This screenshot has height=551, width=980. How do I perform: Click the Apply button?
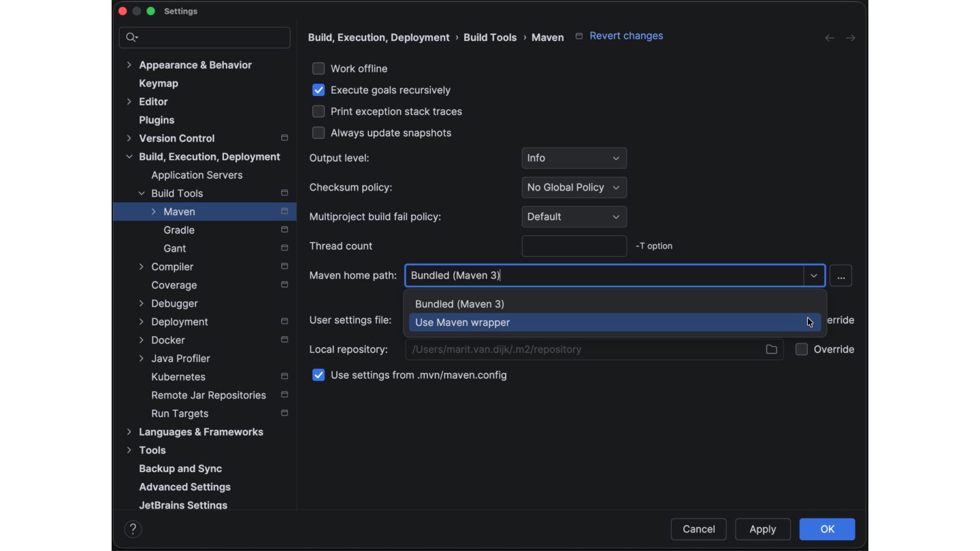762,529
